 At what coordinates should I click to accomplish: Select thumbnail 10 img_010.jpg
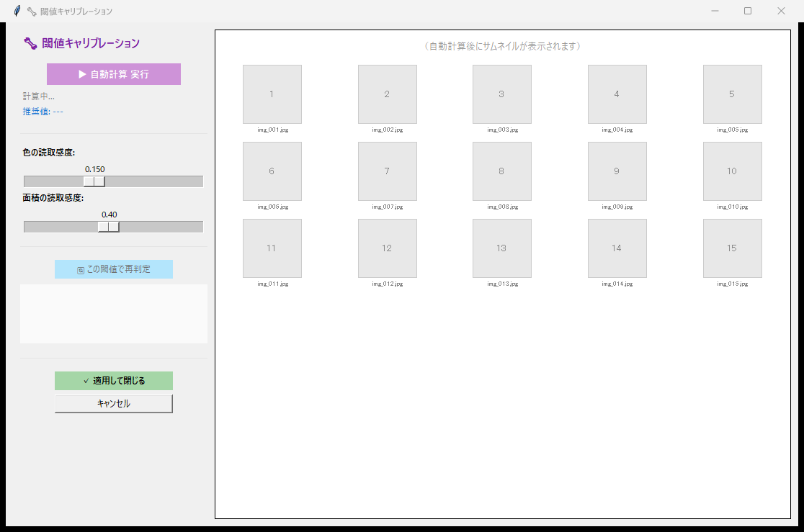pyautogui.click(x=732, y=171)
